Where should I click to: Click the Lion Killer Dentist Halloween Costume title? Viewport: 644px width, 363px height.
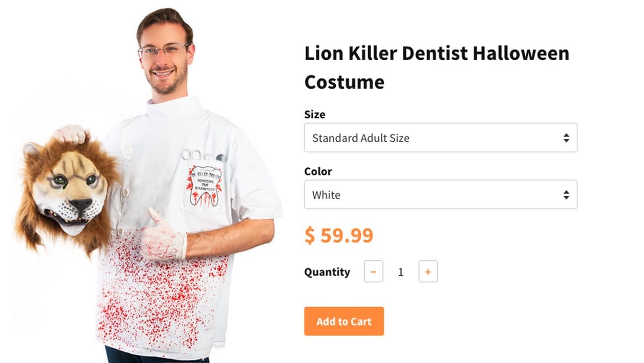[437, 67]
